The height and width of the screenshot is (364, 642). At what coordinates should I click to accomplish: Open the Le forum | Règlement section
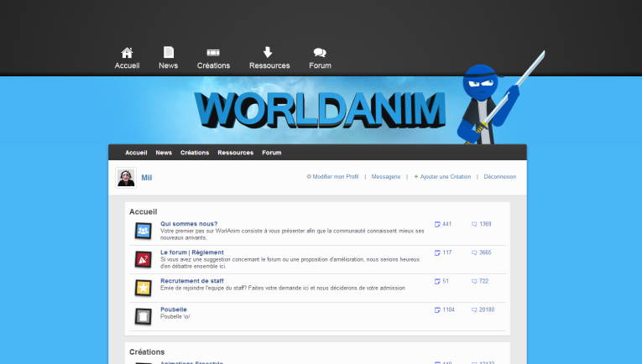click(192, 252)
